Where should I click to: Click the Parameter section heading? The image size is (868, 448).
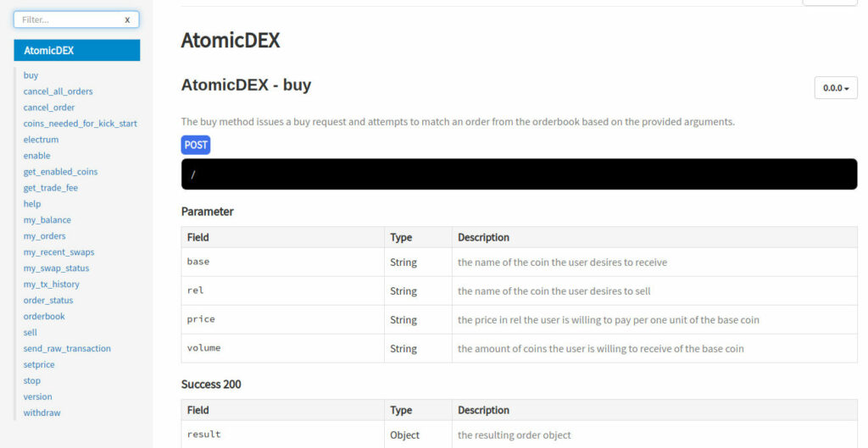(208, 211)
